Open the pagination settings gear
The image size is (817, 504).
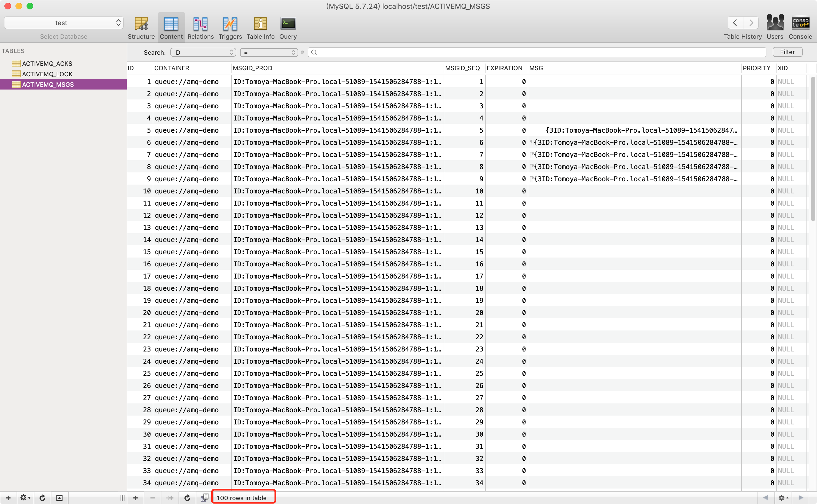coord(783,498)
